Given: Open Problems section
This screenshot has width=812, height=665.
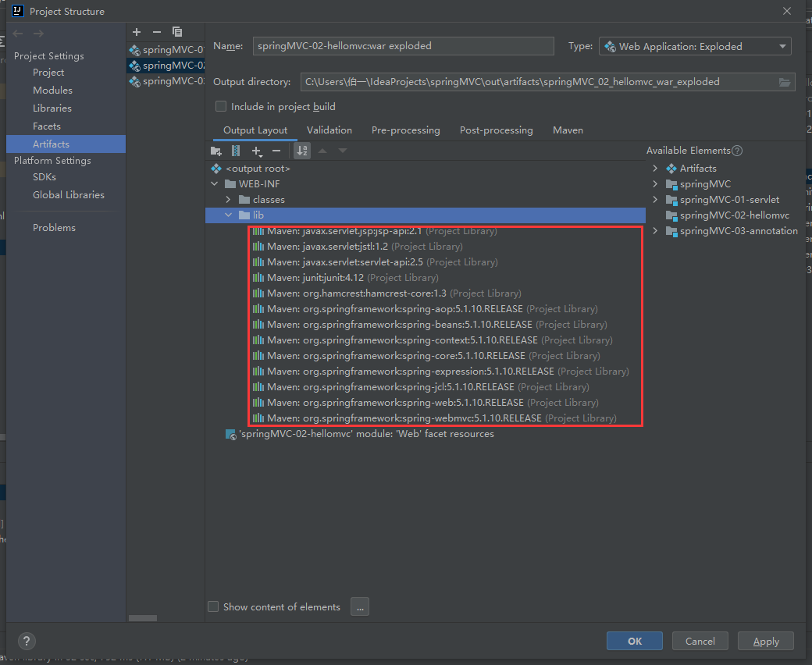Looking at the screenshot, I should (x=54, y=228).
